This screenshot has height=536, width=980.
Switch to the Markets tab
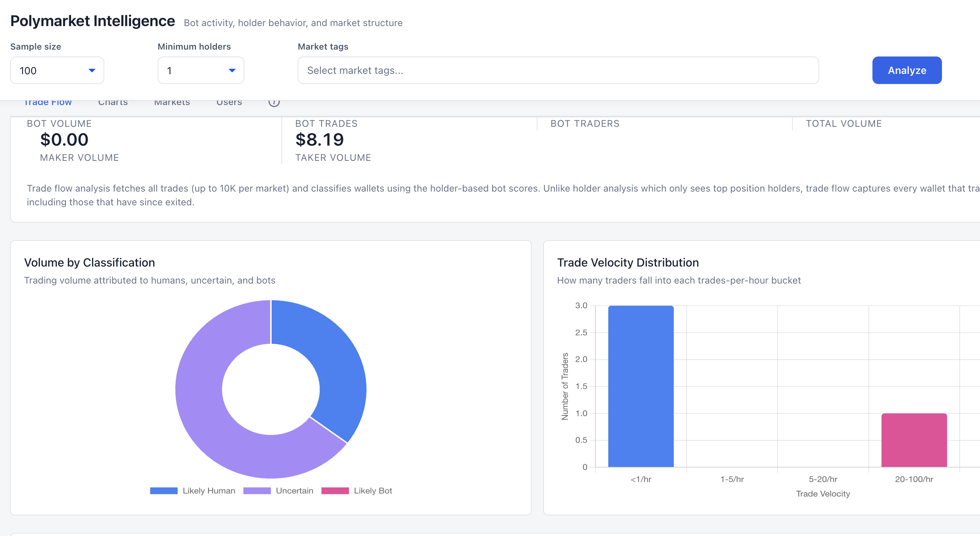tap(172, 103)
